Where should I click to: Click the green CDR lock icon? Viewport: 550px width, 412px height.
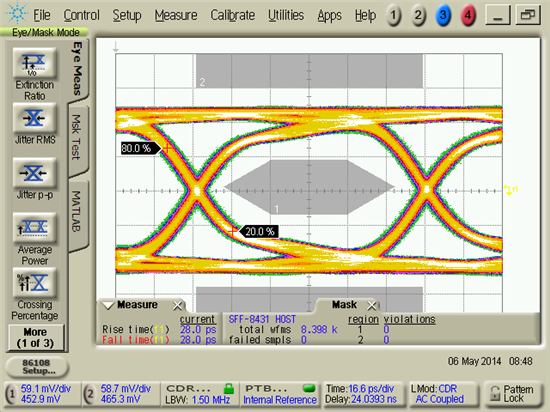tap(229, 388)
